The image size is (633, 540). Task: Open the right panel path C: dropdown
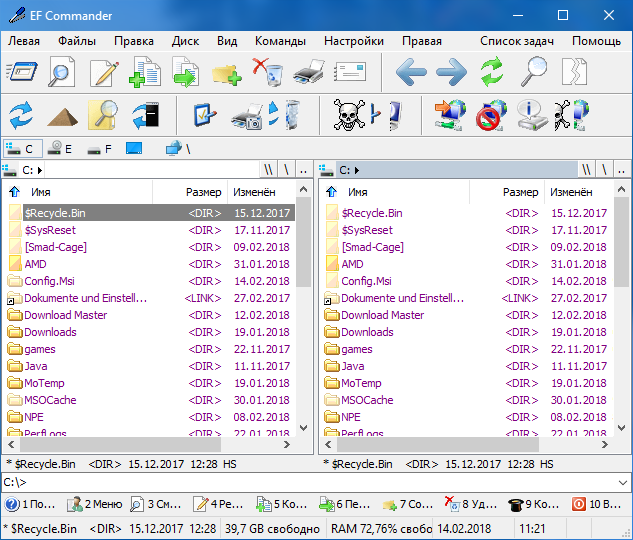(x=357, y=170)
